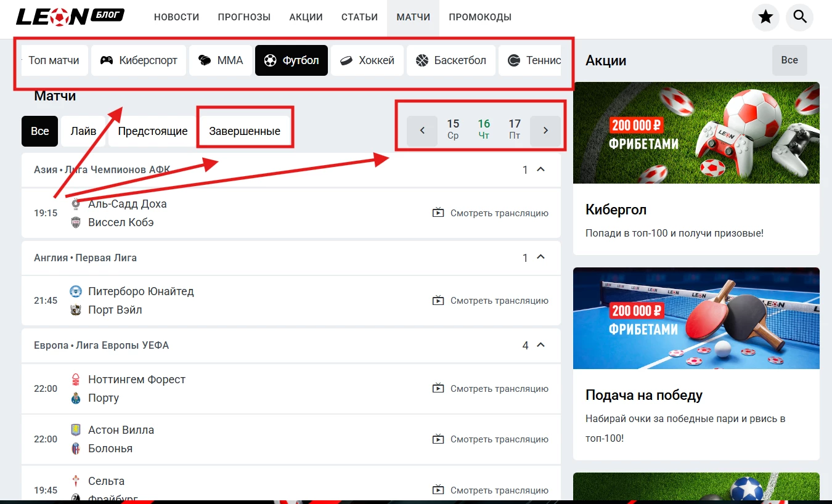Image resolution: width=832 pixels, height=504 pixels.
Task: Open the Кибергол promo banner image
Action: click(x=696, y=132)
